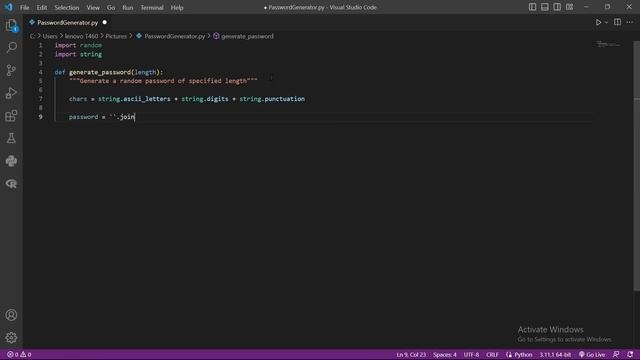Open the Python extension view
640x360 pixels.
11,161
